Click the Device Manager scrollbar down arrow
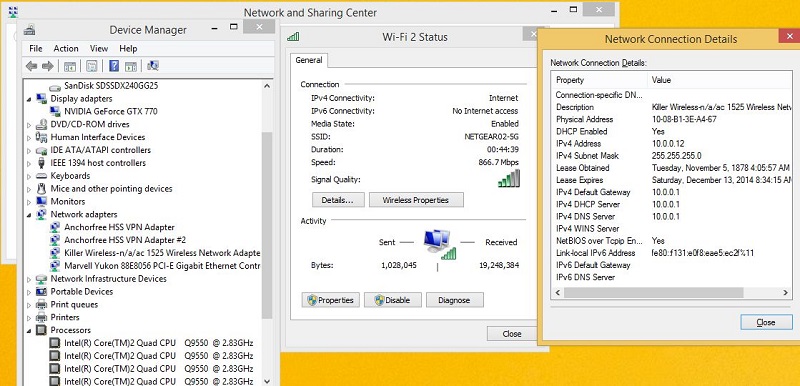 click(267, 380)
